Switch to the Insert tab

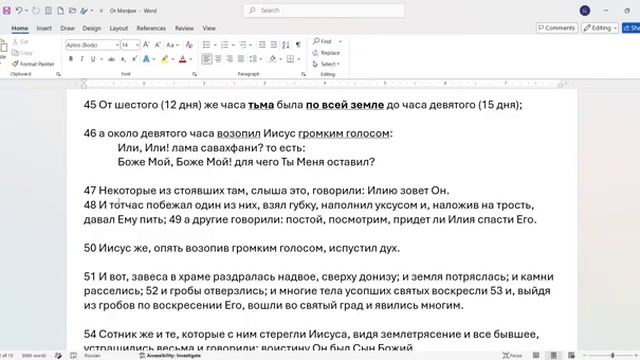(x=44, y=28)
